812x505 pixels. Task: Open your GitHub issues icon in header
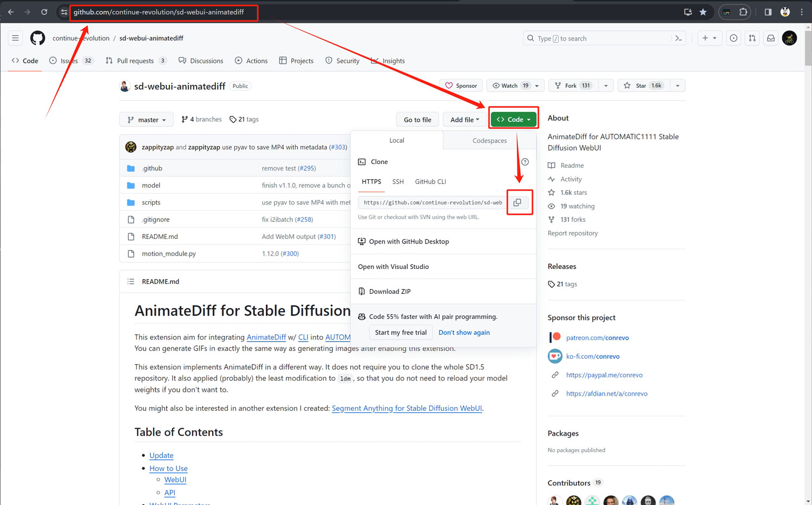click(x=734, y=38)
